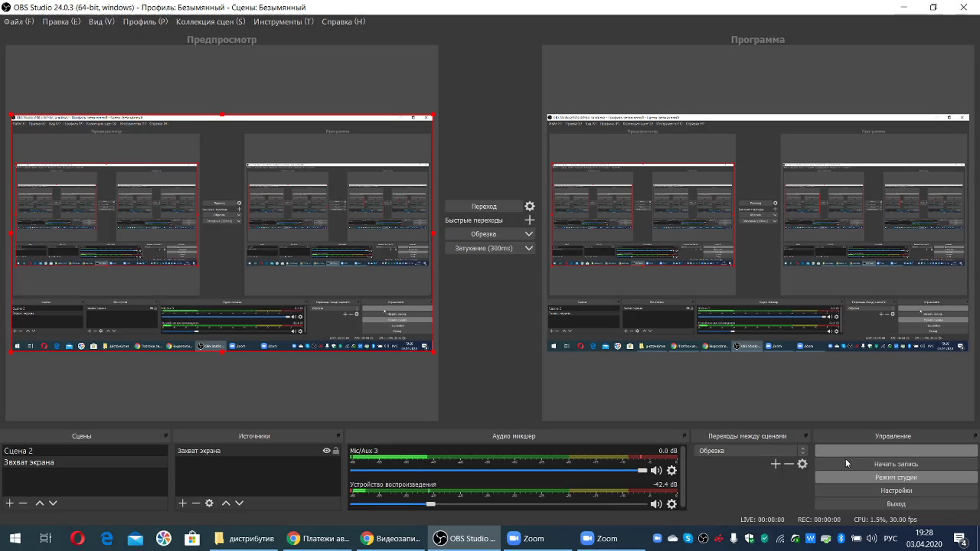This screenshot has height=551, width=980.
Task: Undock the Аудио микшер panel
Action: click(x=684, y=435)
